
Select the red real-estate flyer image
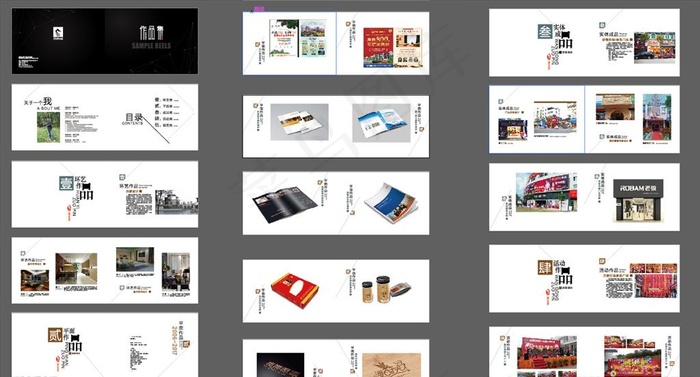tap(378, 47)
